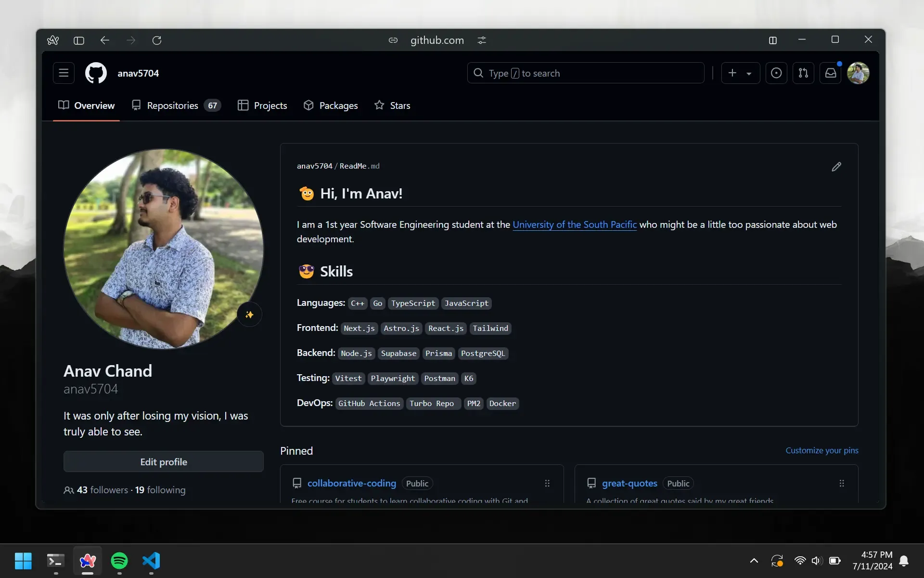Switch to the Overview tab
924x578 pixels.
point(87,105)
